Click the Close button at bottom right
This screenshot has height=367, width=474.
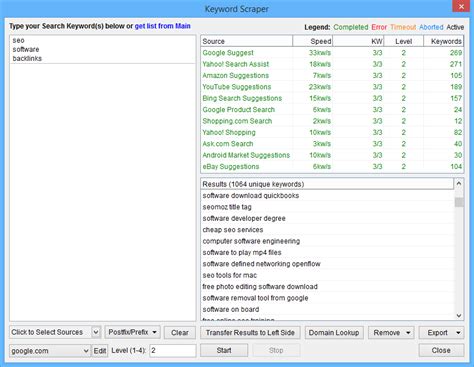click(x=441, y=350)
